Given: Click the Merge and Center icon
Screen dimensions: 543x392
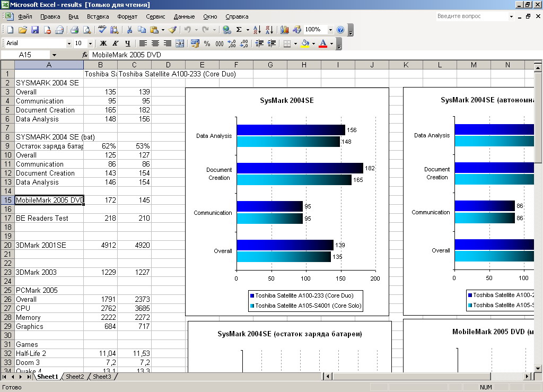Looking at the screenshot, I should [180, 43].
